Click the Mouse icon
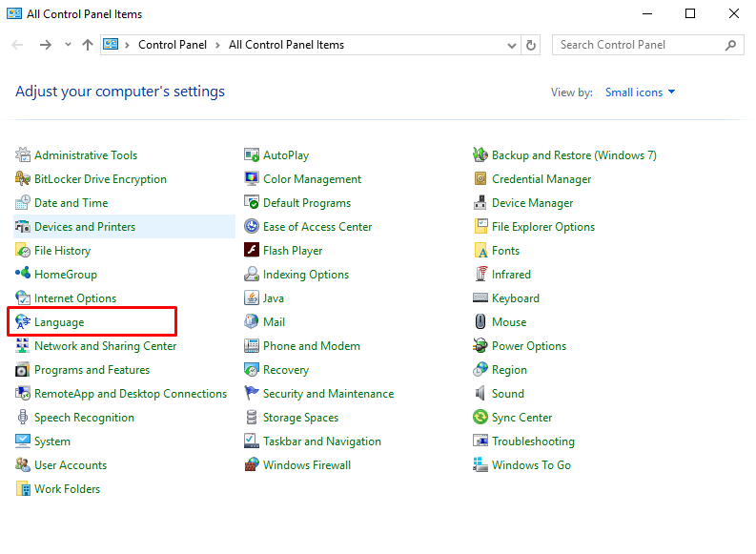 point(480,321)
